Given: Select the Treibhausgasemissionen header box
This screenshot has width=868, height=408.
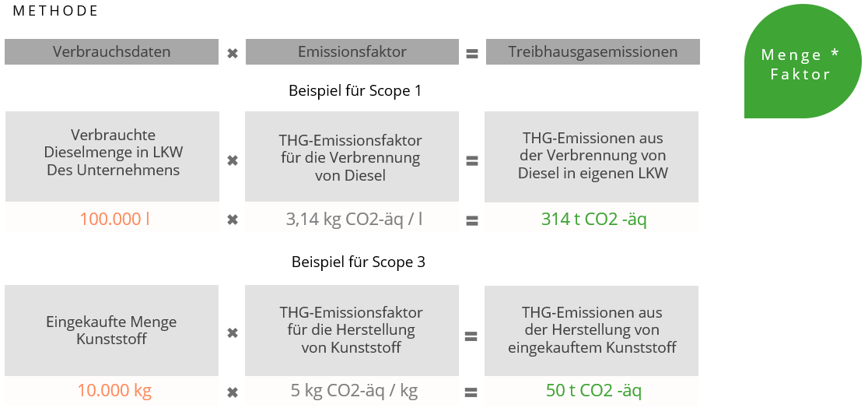Looking at the screenshot, I should tap(593, 52).
